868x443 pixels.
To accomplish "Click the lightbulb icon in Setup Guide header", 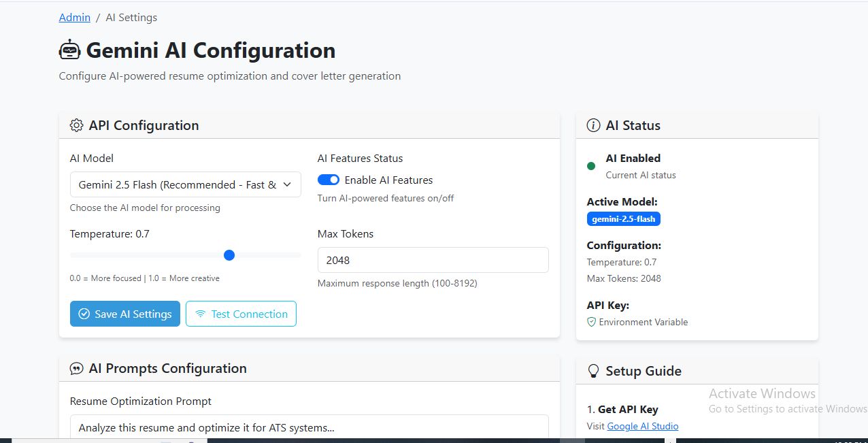I will [593, 371].
